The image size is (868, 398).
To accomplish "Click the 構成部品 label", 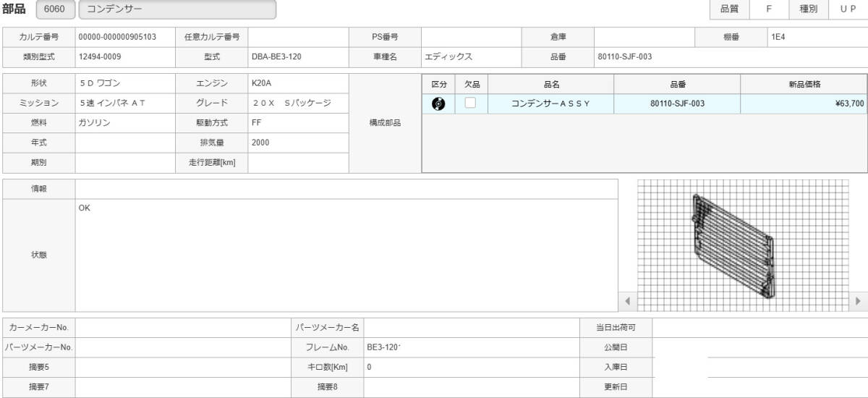I will pos(385,123).
